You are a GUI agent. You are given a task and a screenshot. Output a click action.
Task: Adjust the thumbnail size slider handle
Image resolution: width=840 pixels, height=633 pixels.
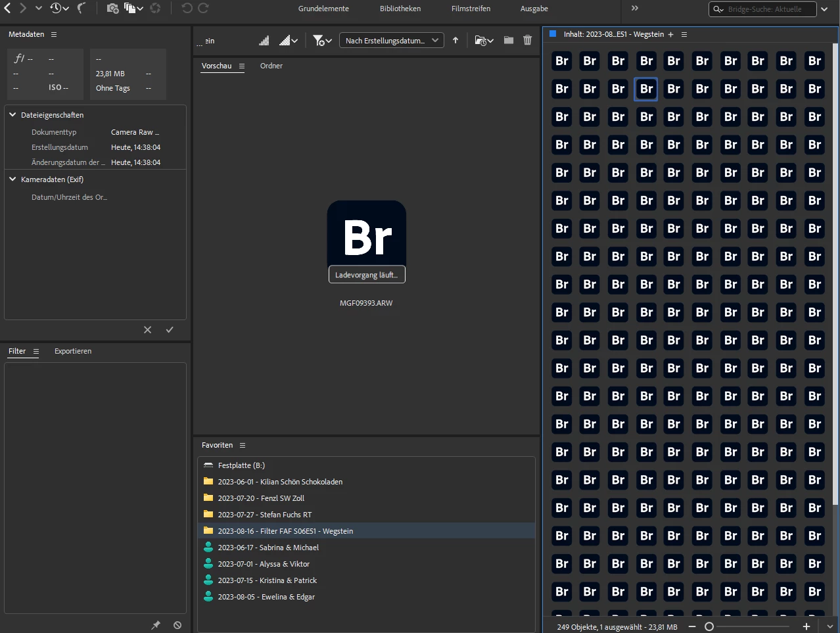pyautogui.click(x=709, y=627)
